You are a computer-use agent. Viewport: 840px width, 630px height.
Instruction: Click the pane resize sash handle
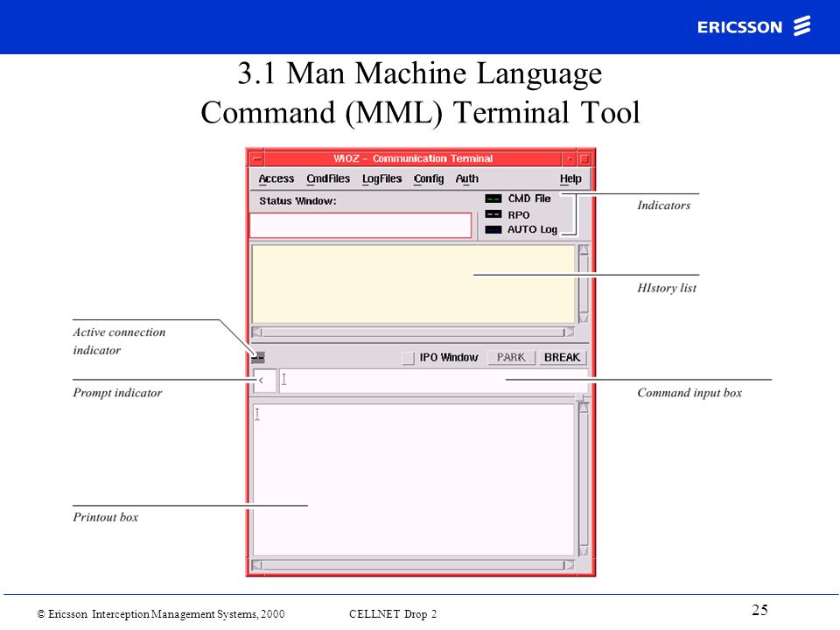click(579, 397)
